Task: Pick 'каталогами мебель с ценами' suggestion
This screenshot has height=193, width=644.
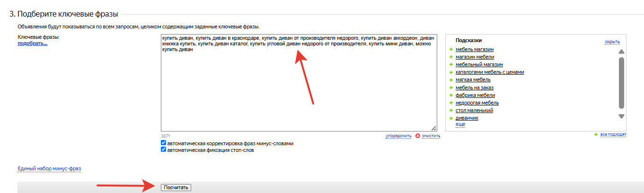Action: pos(490,72)
